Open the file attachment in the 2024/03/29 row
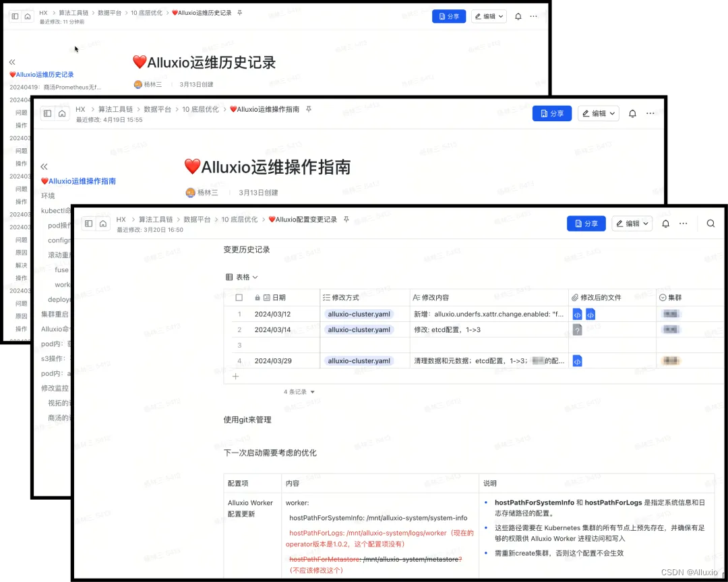Screen dimensions: 728x582 tap(577, 361)
